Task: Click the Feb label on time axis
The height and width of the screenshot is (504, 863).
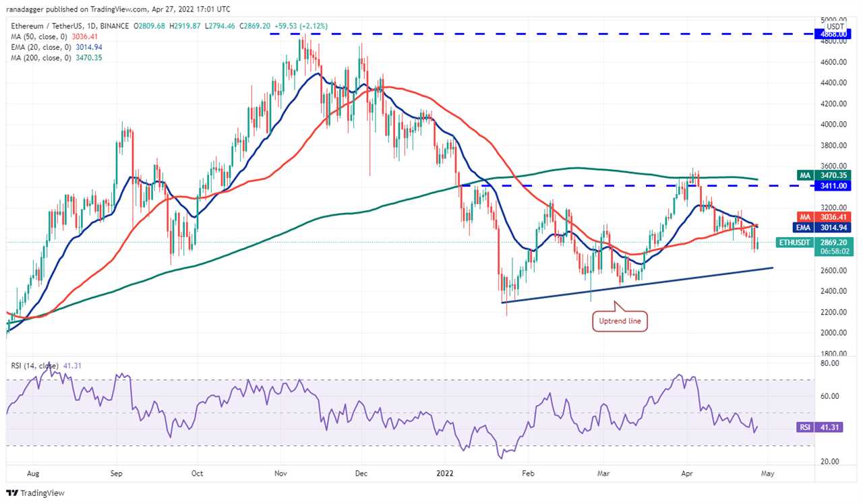Action: [x=527, y=474]
